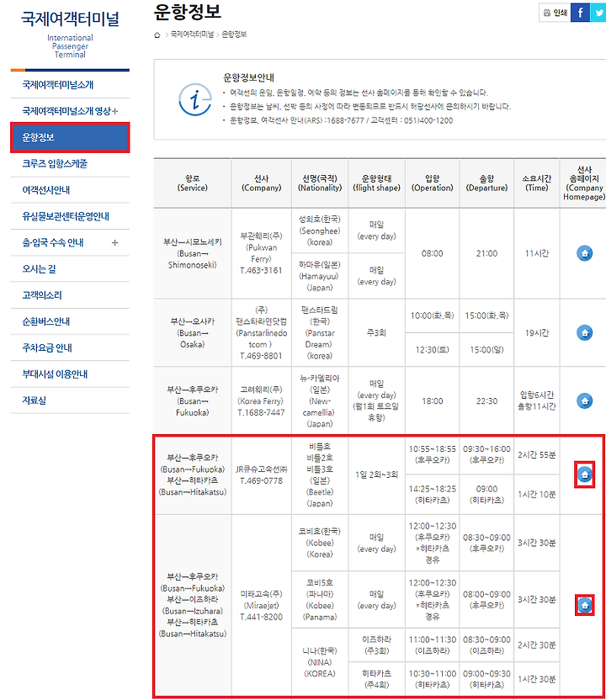Select the Hamayuu (Japan) ship cell
The image size is (606, 700).
(x=320, y=276)
